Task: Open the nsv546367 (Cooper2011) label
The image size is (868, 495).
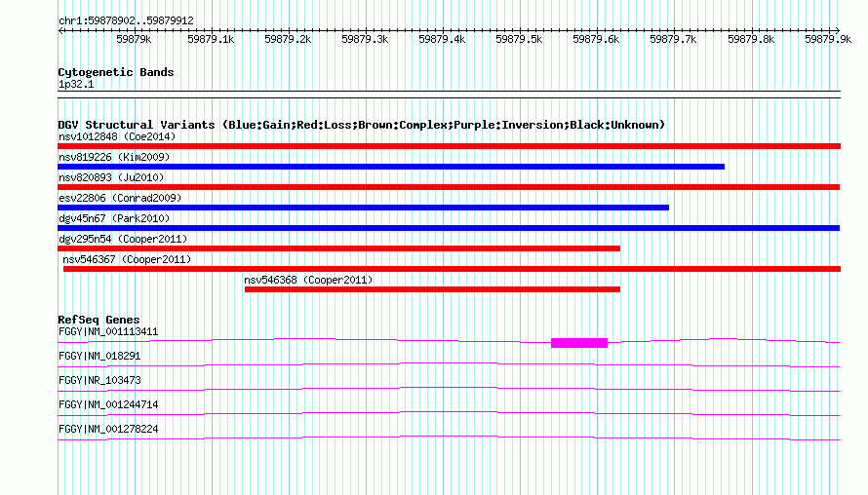Action: pyautogui.click(x=127, y=259)
